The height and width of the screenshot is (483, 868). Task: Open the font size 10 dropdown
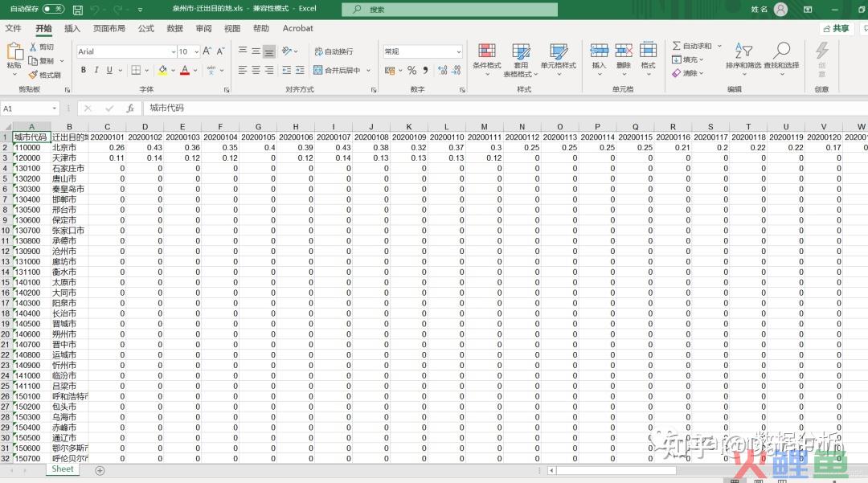point(197,51)
